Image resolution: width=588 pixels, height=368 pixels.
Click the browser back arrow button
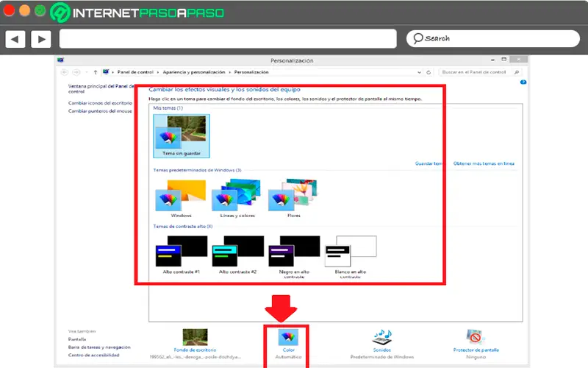pos(15,39)
